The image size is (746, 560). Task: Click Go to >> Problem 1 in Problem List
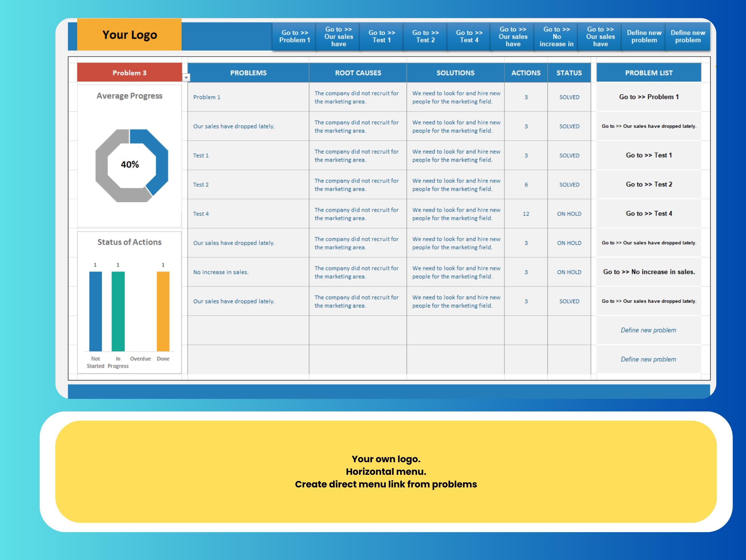click(x=648, y=97)
